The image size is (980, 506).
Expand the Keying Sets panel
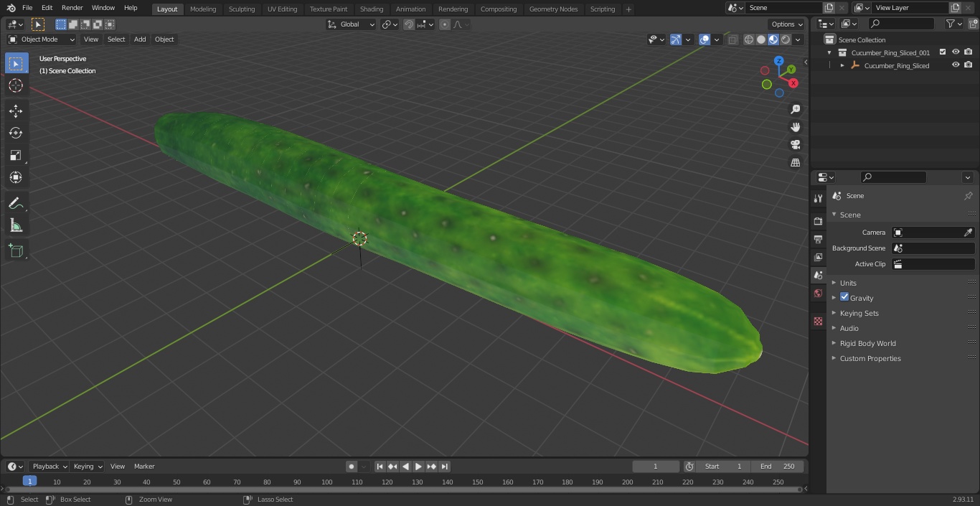tap(859, 313)
